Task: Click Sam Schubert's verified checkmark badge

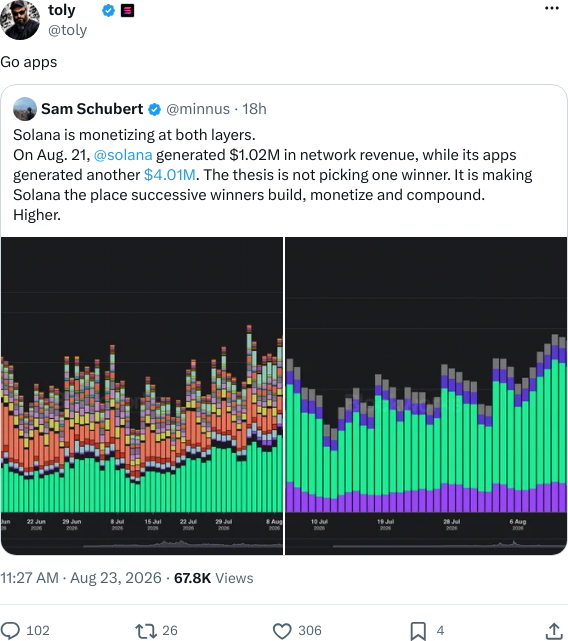Action: click(x=154, y=110)
